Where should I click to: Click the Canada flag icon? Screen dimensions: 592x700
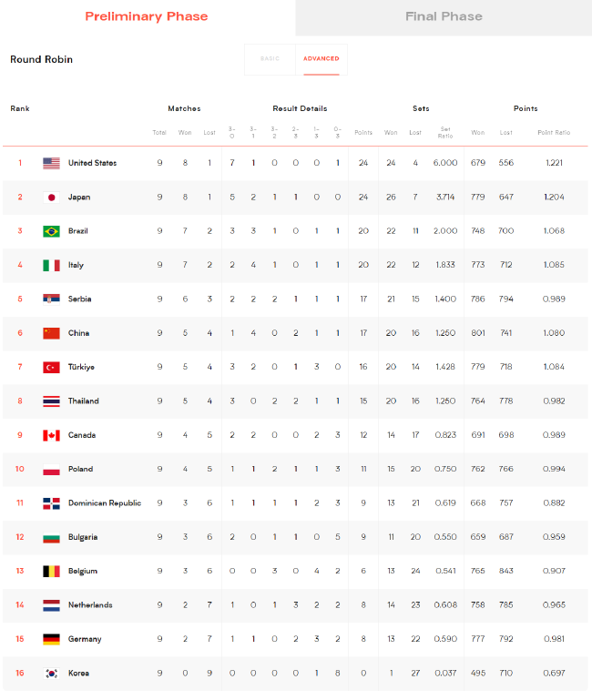[51, 435]
